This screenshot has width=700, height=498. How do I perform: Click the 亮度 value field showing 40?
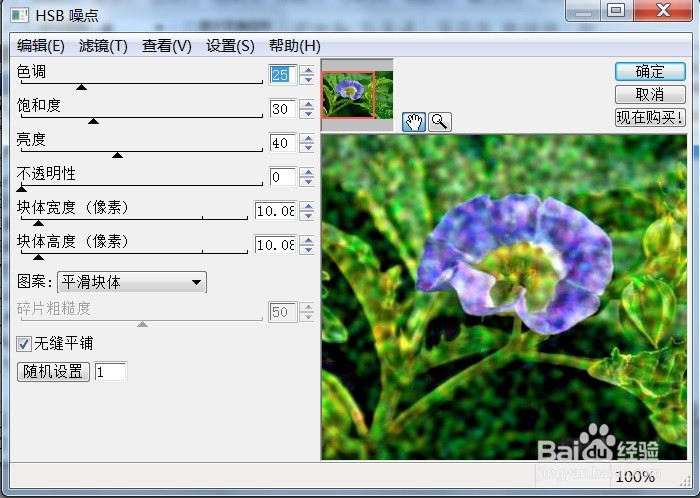tap(283, 143)
